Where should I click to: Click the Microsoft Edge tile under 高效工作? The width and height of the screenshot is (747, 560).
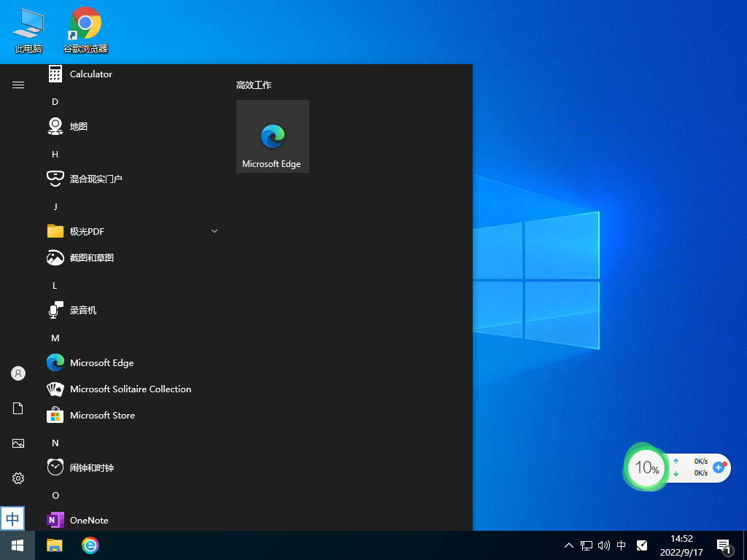(x=272, y=136)
